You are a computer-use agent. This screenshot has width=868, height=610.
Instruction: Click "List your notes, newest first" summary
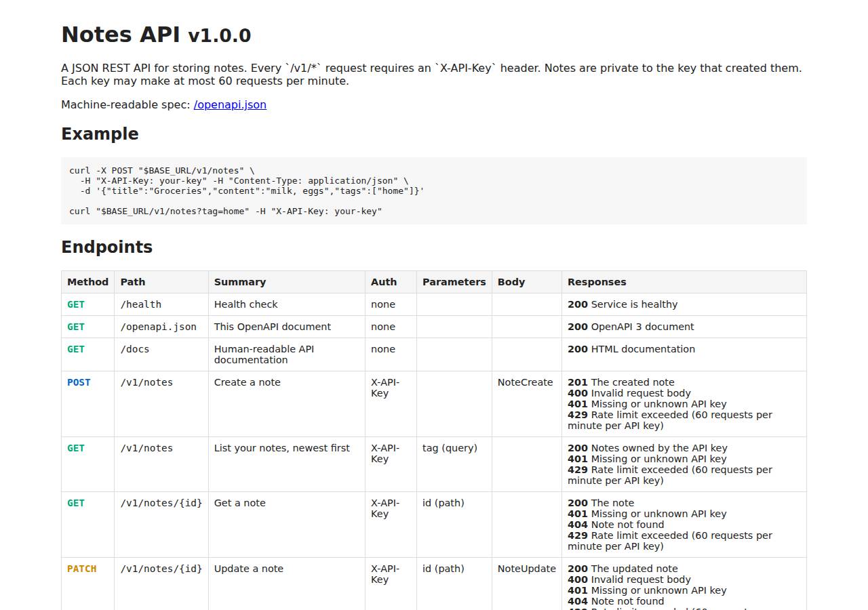click(x=282, y=448)
